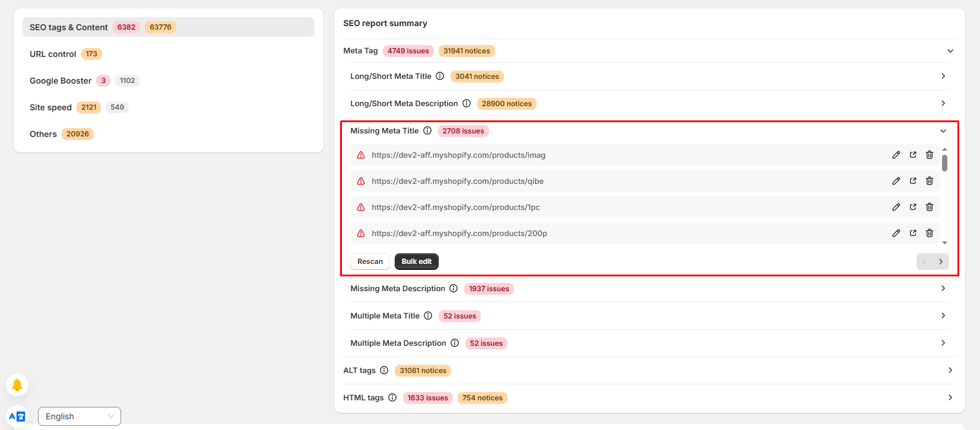Click the Rescan button
Viewport: 980px width, 430px height.
coord(370,262)
